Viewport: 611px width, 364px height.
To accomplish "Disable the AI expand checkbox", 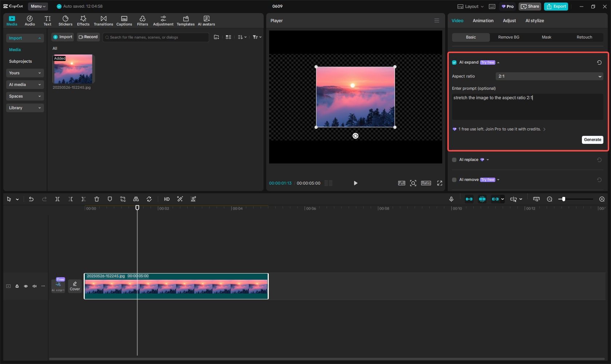I will click(x=454, y=62).
